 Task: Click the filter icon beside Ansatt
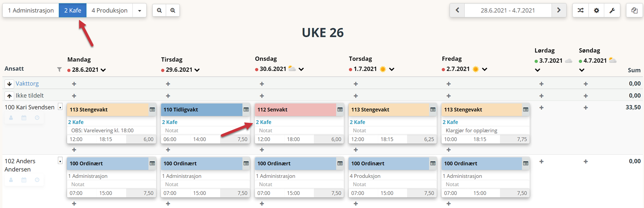(59, 69)
